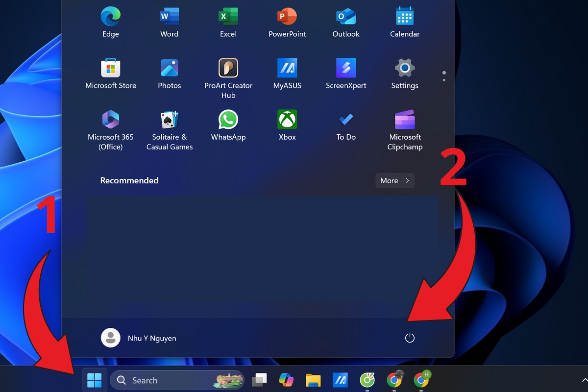This screenshot has width=588, height=392.
Task: Click the Windows Start button on taskbar
Action: [x=95, y=380]
